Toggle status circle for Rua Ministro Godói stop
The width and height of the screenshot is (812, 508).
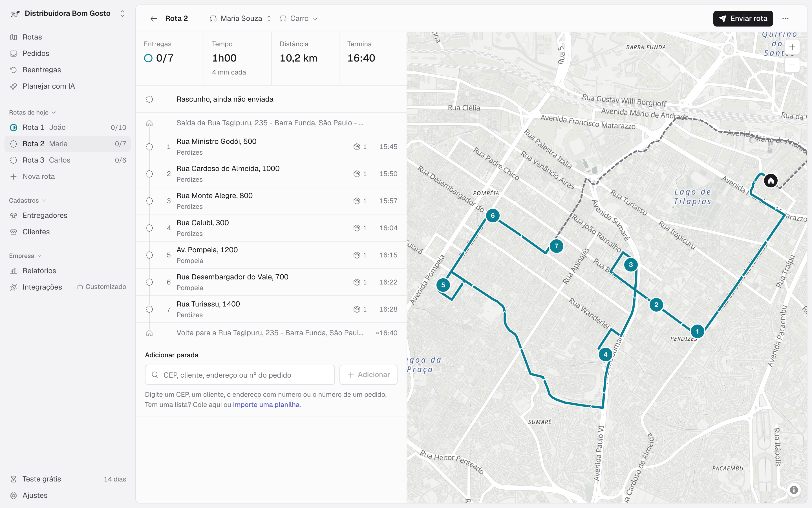149,147
